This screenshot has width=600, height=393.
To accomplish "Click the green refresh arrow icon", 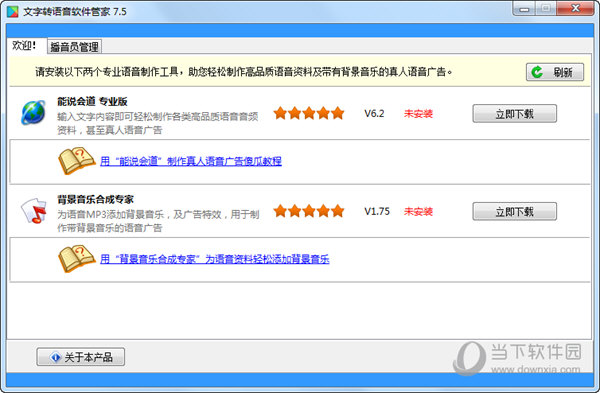I will [537, 72].
